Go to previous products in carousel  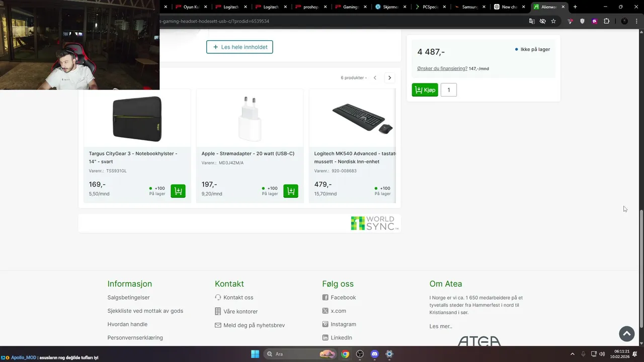pos(375,78)
